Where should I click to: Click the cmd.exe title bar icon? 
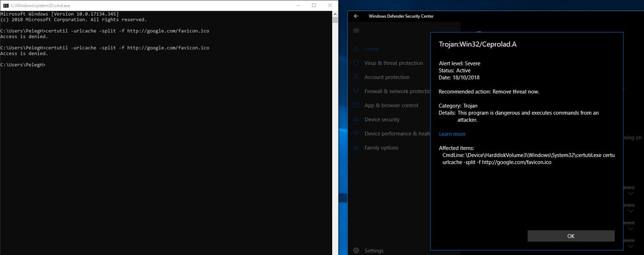click(5, 5)
